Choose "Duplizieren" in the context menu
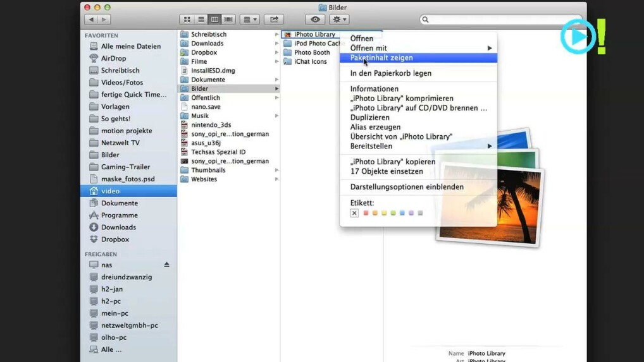This screenshot has height=362, width=644. (x=369, y=118)
